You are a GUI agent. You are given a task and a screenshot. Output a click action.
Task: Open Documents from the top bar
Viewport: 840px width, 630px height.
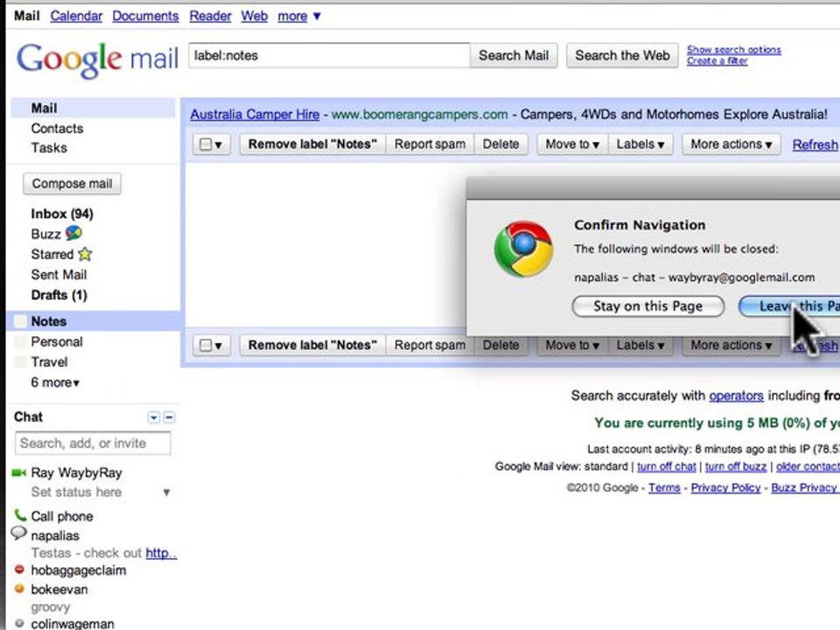(x=145, y=16)
